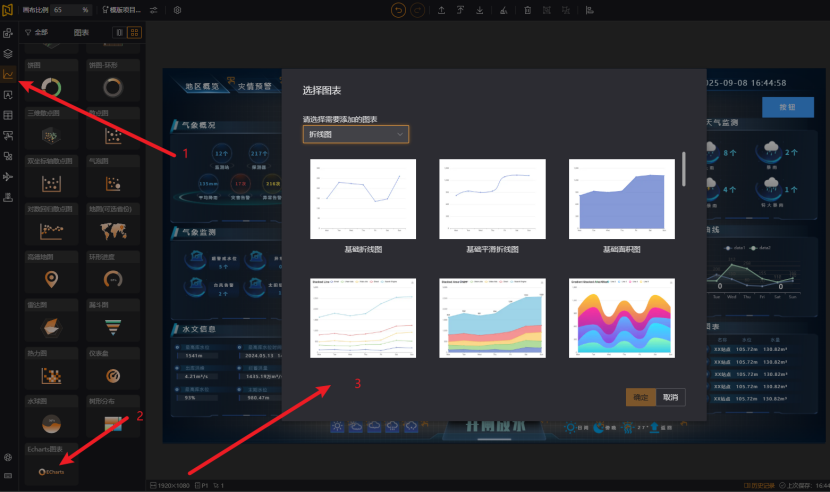Click P1 page indicator in status bar

202,485
